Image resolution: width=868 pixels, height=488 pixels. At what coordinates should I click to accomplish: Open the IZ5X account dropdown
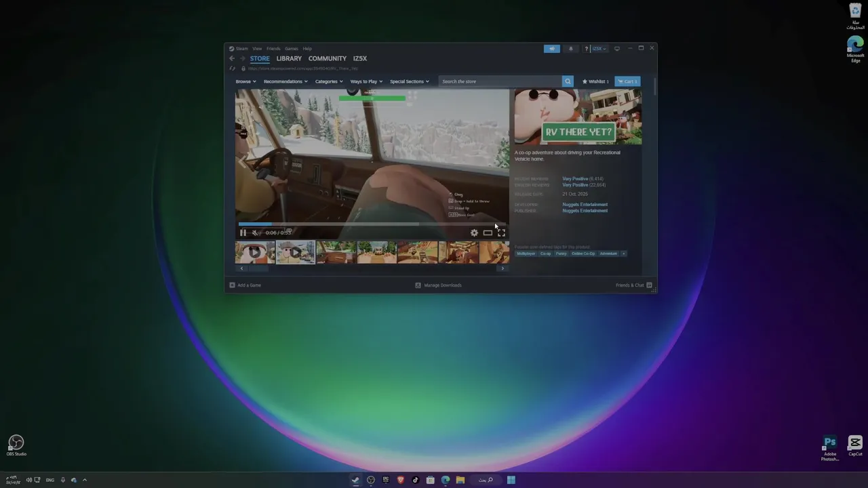[599, 49]
